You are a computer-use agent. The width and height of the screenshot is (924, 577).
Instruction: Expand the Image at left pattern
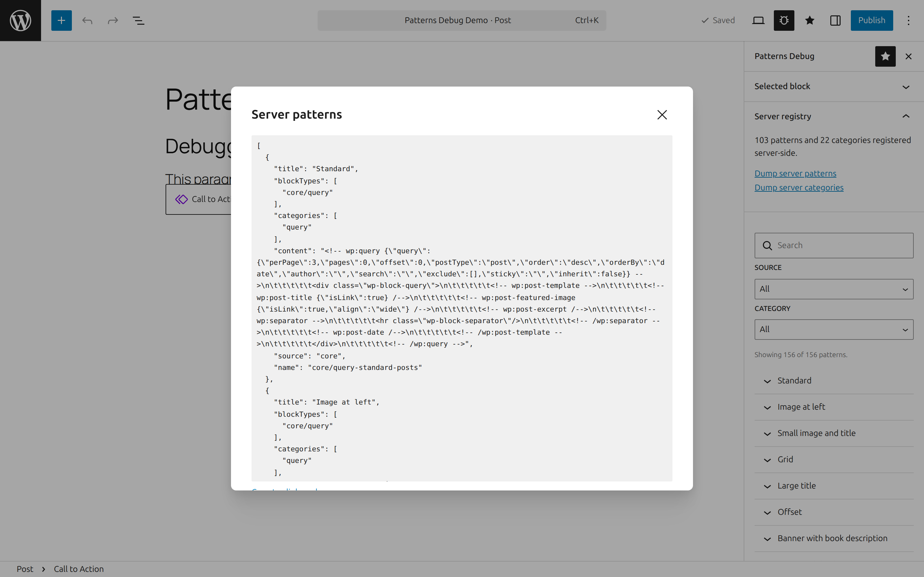[834, 407]
